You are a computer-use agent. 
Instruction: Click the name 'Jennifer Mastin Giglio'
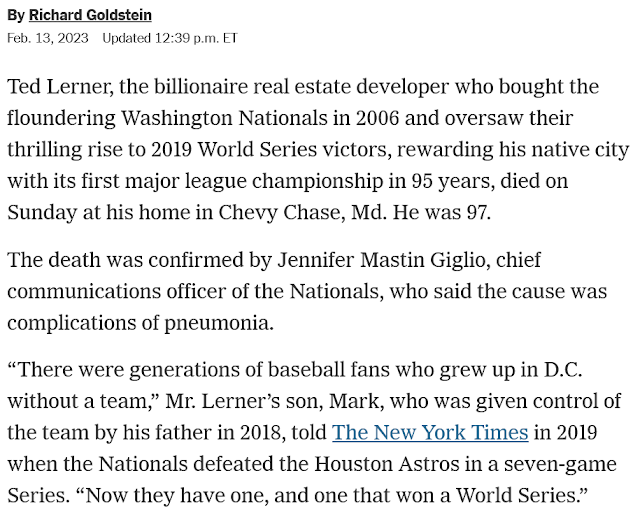pos(384,260)
